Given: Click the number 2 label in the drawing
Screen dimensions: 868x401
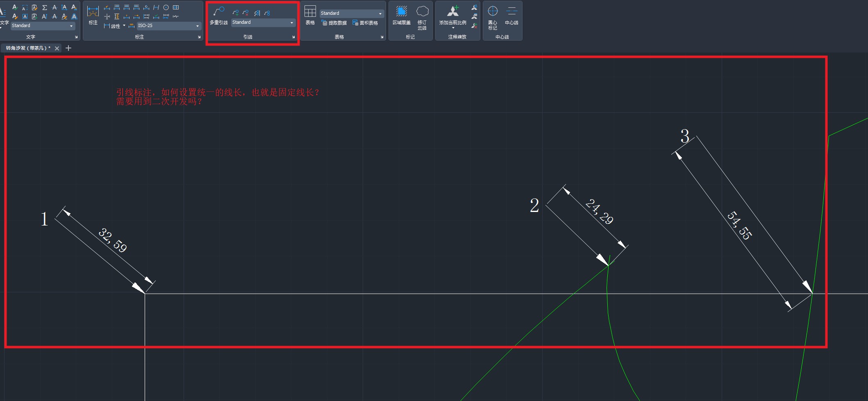Looking at the screenshot, I should coord(534,205).
